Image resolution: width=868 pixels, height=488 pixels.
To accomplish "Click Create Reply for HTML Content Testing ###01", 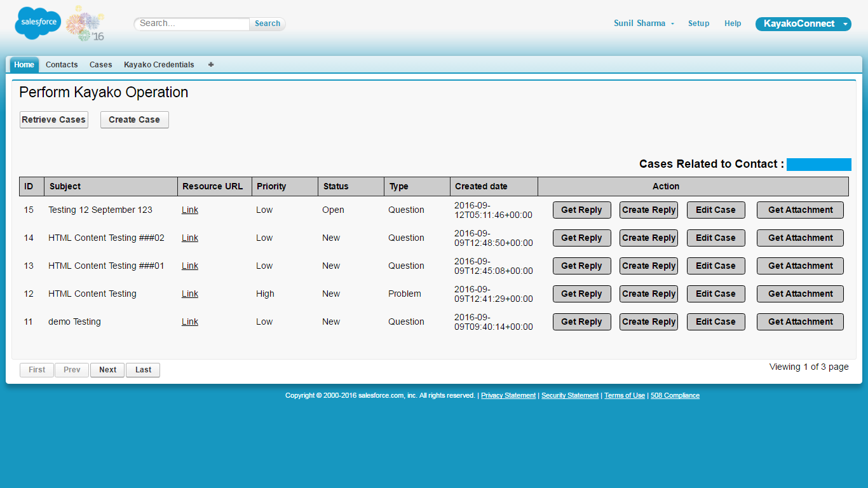I will [x=648, y=266].
